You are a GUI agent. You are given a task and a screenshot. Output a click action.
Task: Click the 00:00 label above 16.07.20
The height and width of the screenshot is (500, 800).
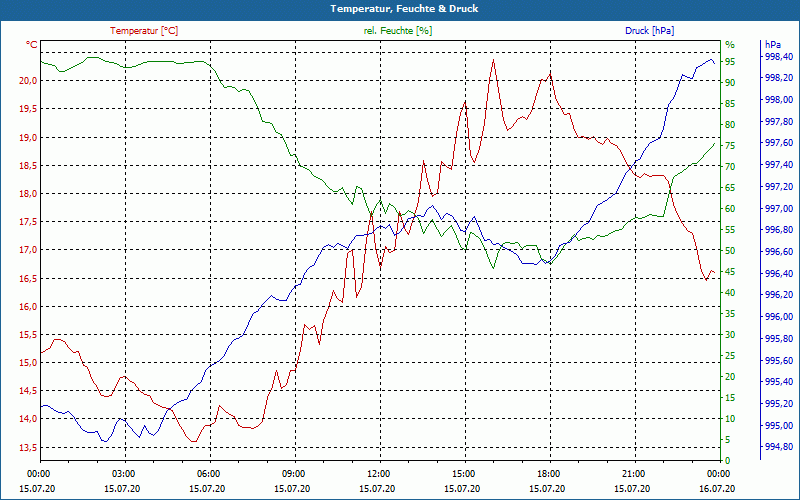click(718, 473)
